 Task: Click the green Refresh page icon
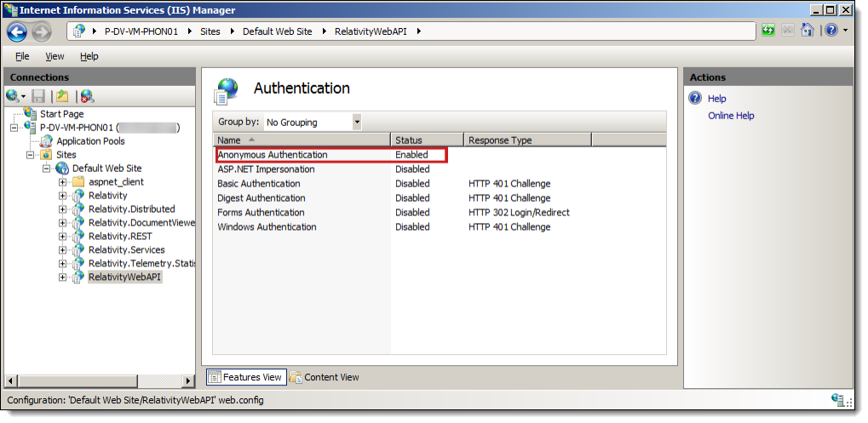pos(768,30)
